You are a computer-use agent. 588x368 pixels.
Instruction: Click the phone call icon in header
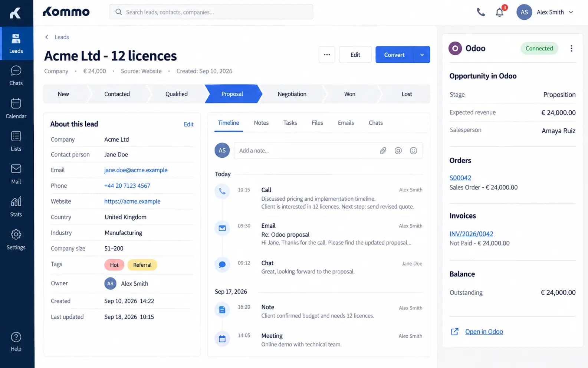tap(481, 12)
